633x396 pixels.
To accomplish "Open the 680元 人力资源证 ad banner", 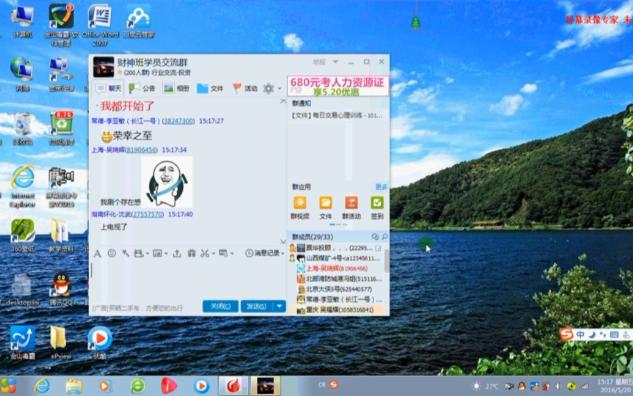I will [x=337, y=86].
